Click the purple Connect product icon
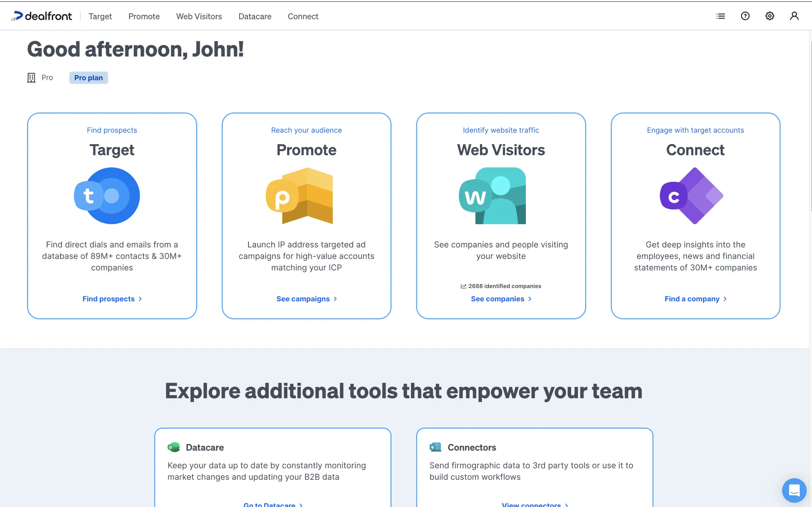 click(x=691, y=196)
